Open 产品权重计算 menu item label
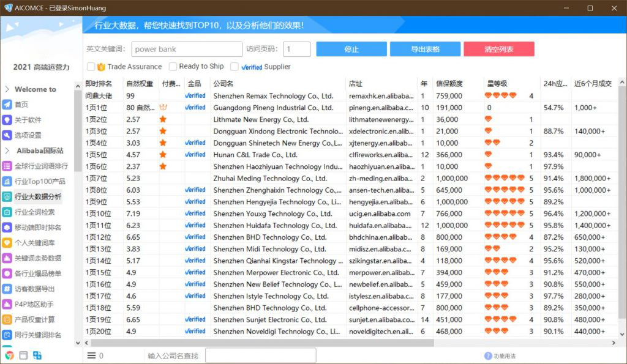The height and width of the screenshot is (364, 627). pyautogui.click(x=34, y=320)
